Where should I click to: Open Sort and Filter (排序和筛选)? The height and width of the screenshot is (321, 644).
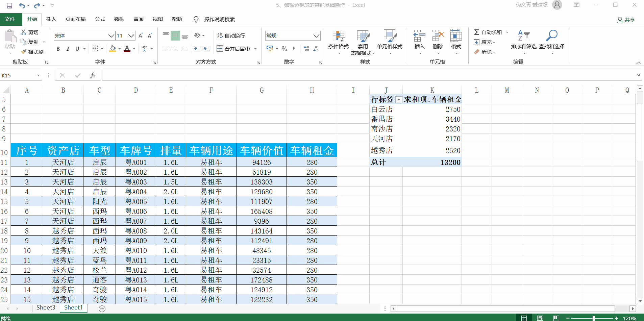click(x=524, y=42)
